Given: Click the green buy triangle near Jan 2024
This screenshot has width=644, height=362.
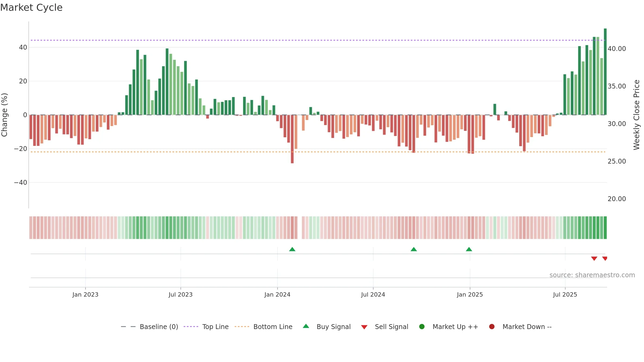Looking at the screenshot, I should 292,249.
